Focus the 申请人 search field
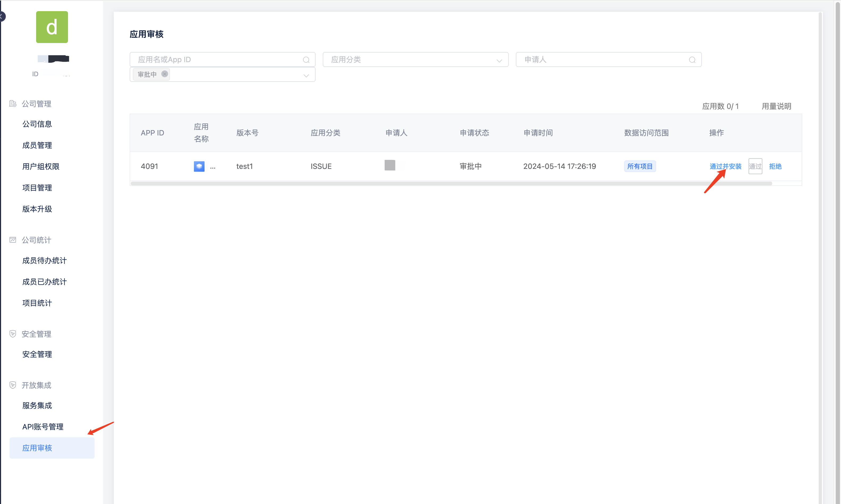This screenshot has width=841, height=504. tap(608, 59)
